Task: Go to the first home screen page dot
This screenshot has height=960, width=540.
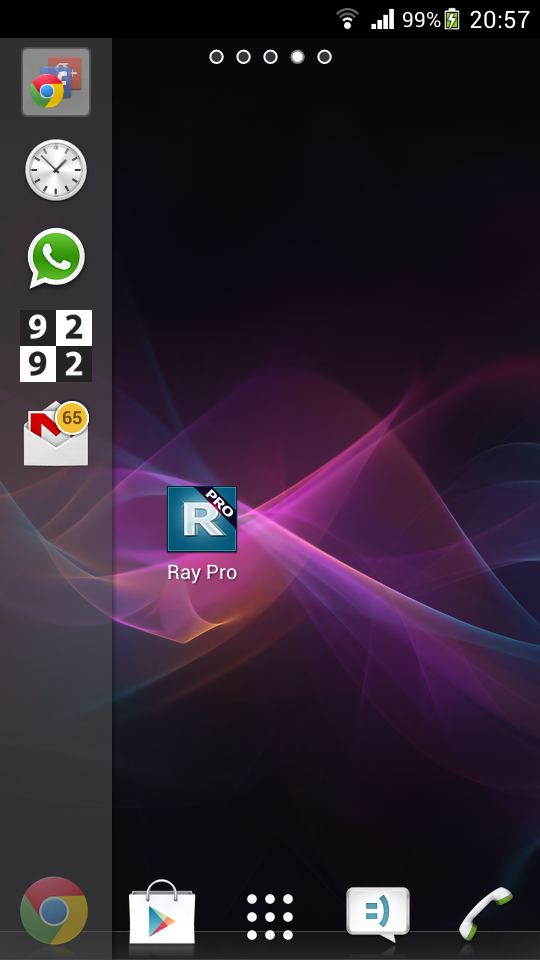Action: (216, 57)
